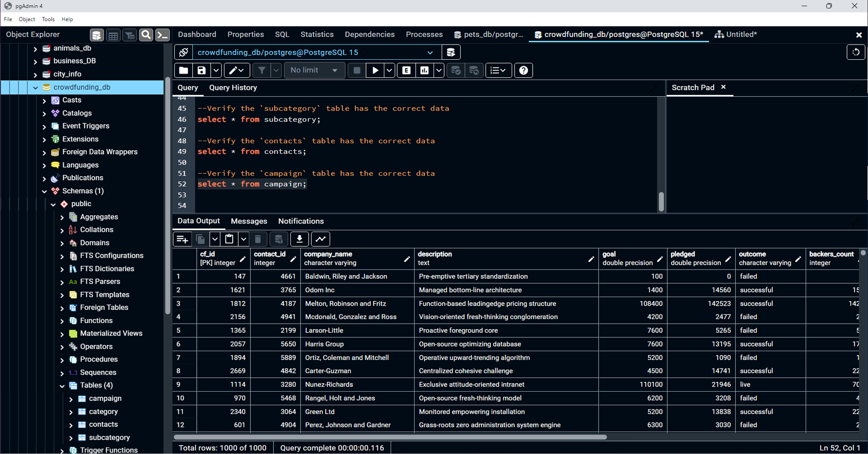
Task: Open the connection selector dropdown
Action: pos(430,52)
